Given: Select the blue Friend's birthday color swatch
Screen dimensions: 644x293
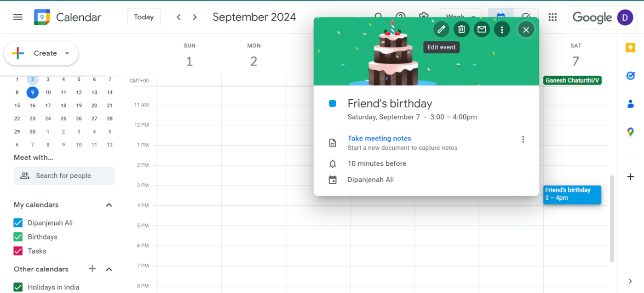Looking at the screenshot, I should click(x=333, y=104).
